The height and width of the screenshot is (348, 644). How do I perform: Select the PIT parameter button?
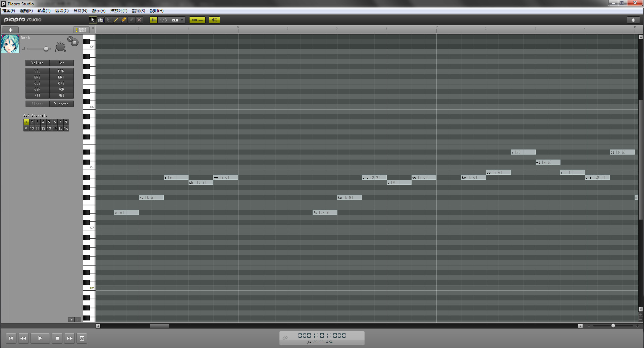(37, 95)
